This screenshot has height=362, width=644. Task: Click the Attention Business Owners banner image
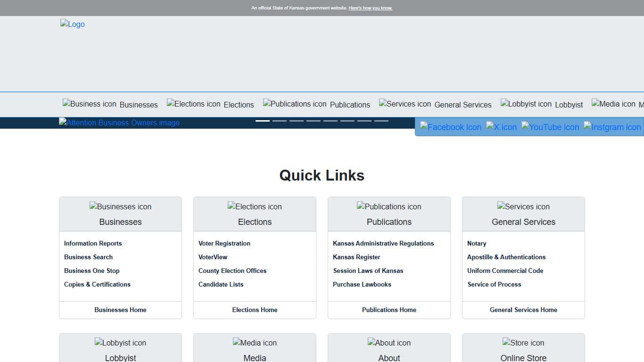[119, 123]
